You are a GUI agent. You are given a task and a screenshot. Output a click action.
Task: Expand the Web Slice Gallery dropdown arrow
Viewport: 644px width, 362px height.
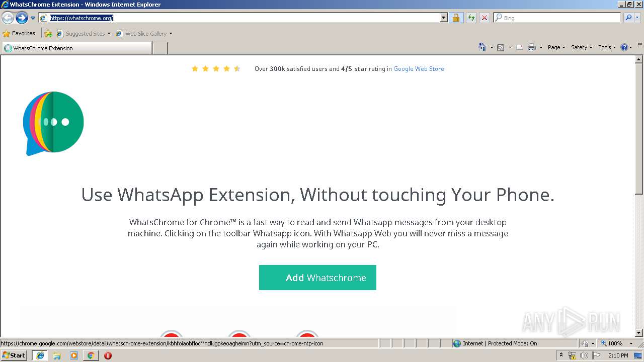(171, 34)
